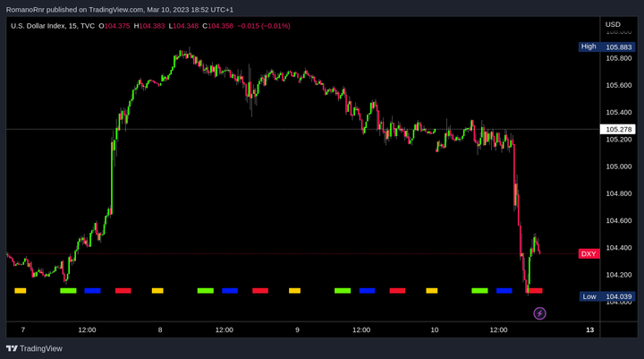Click the red DXY price label
This screenshot has height=359, width=644.
coord(589,253)
